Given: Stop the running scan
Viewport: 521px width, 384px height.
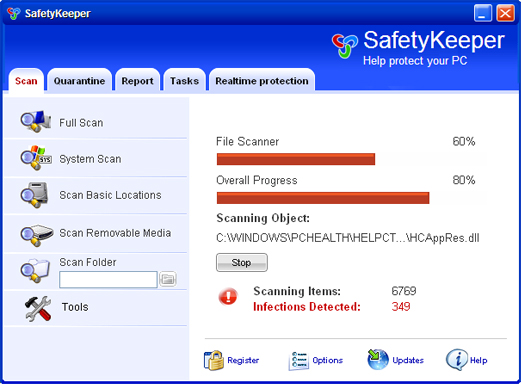Looking at the screenshot, I should click(x=242, y=263).
